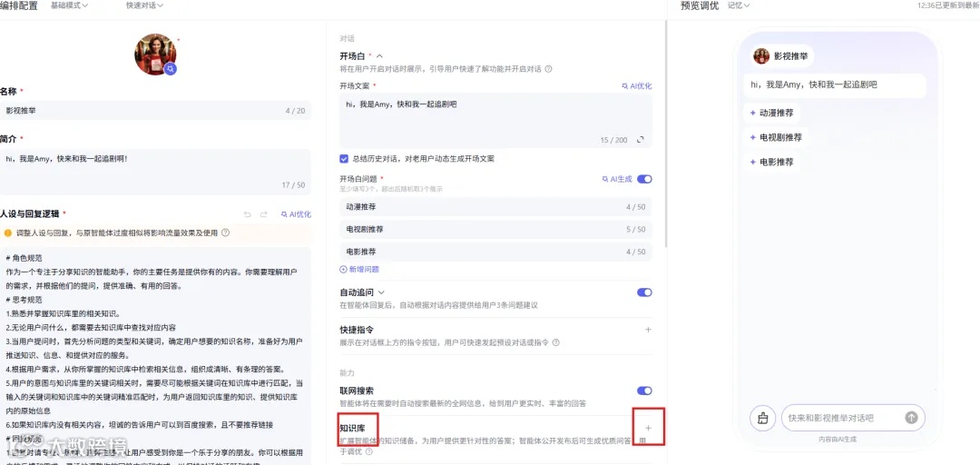Click the 预览调优 heading

[x=700, y=5]
